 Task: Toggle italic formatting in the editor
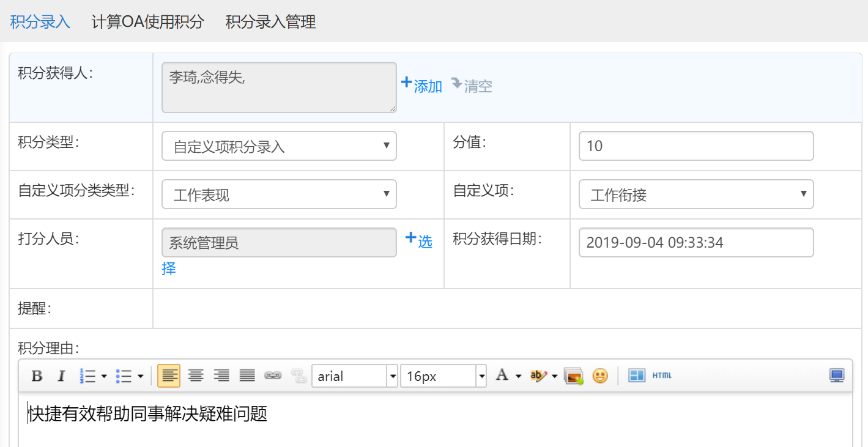coord(61,376)
